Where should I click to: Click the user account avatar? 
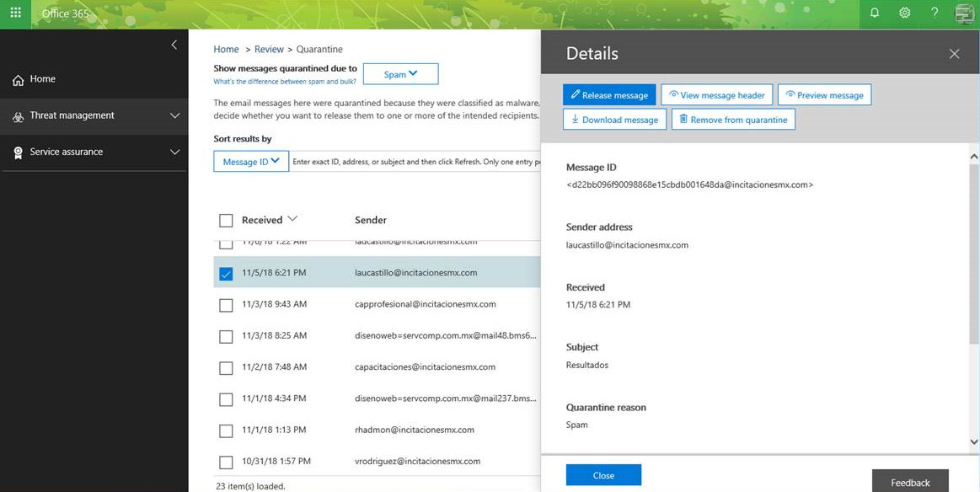(x=964, y=13)
